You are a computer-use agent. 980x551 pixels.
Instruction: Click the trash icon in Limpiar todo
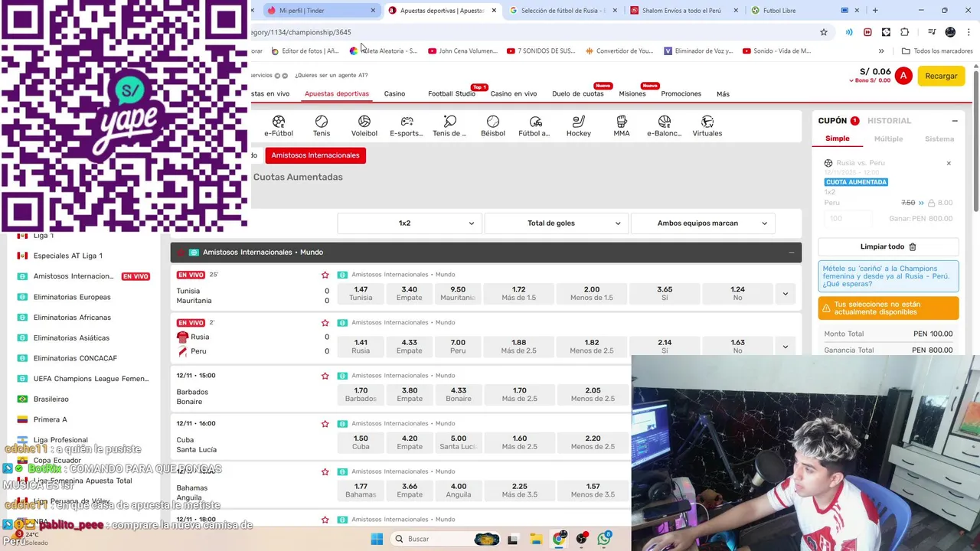(913, 246)
